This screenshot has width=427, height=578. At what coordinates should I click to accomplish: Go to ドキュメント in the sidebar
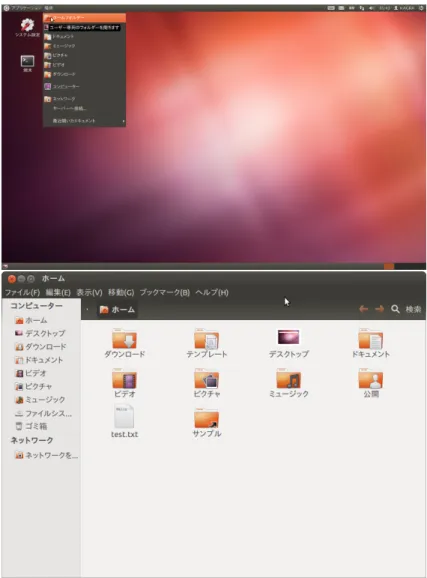[x=38, y=360]
